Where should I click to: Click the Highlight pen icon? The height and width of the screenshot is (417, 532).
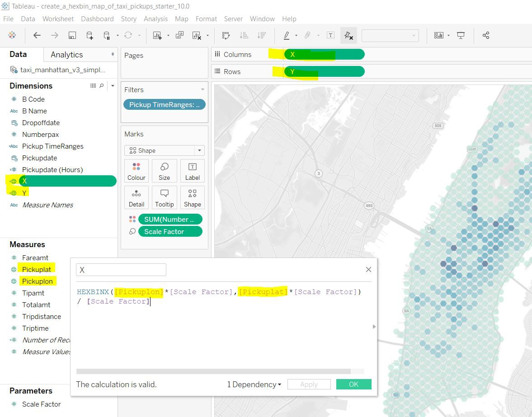287,35
